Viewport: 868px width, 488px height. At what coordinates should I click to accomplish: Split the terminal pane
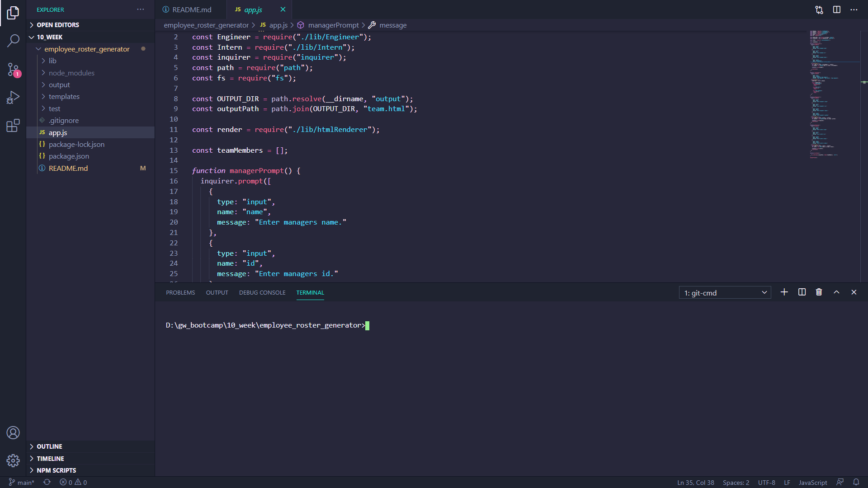pyautogui.click(x=802, y=292)
